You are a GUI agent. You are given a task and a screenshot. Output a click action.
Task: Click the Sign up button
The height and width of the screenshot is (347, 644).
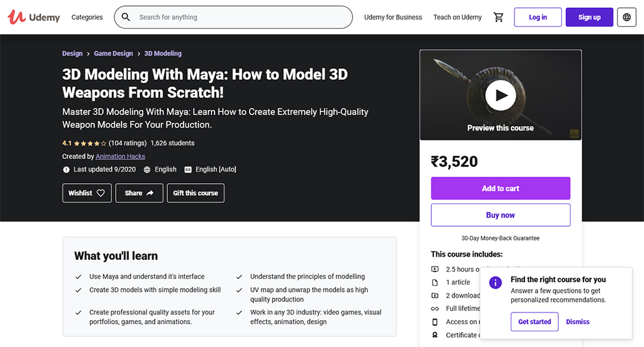point(589,18)
